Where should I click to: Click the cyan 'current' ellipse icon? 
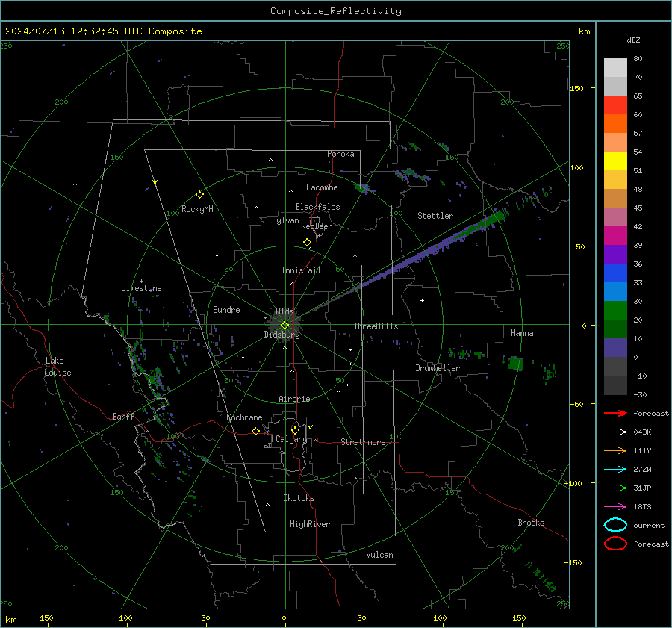point(615,525)
